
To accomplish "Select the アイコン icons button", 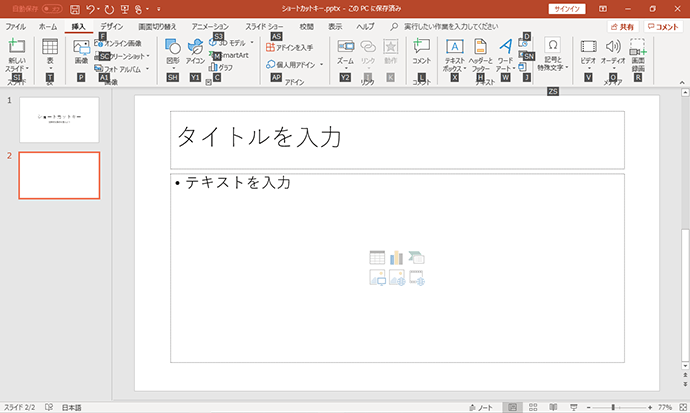I will click(195, 47).
